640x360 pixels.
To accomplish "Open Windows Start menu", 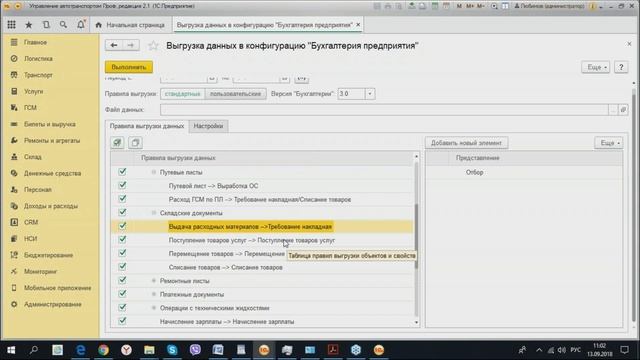I will (11, 350).
